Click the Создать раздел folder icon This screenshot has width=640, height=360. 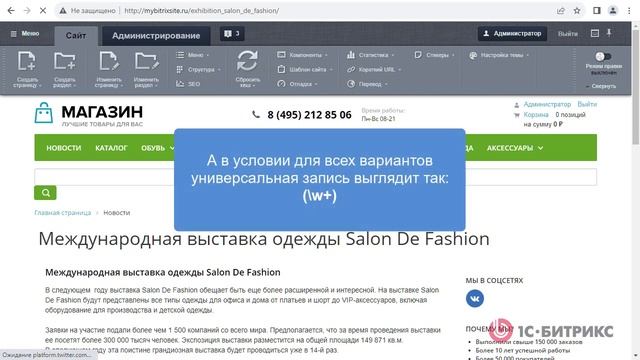click(x=64, y=62)
